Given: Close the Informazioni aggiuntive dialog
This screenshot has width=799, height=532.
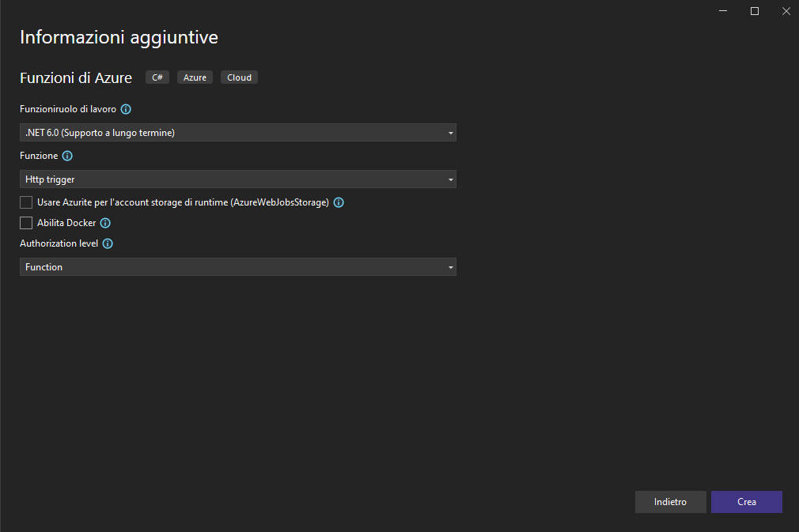Looking at the screenshot, I should pyautogui.click(x=786, y=11).
